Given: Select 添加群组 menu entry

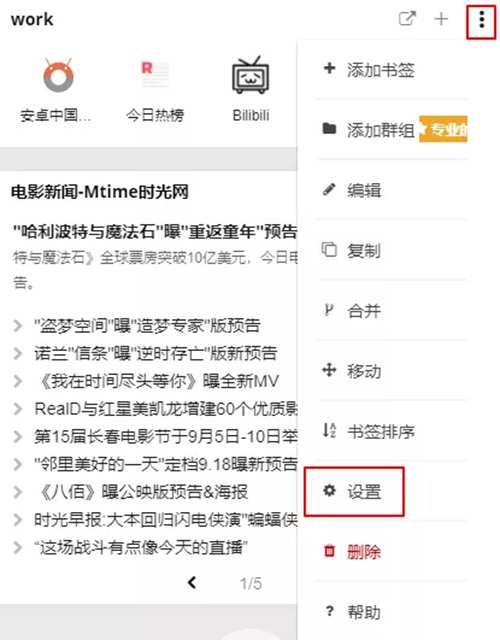Looking at the screenshot, I should (x=392, y=130).
